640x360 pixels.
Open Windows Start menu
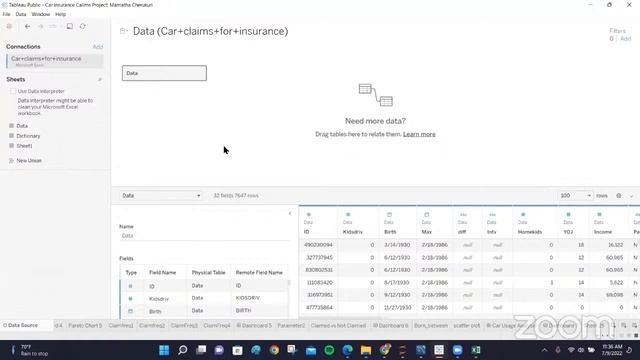click(x=164, y=350)
